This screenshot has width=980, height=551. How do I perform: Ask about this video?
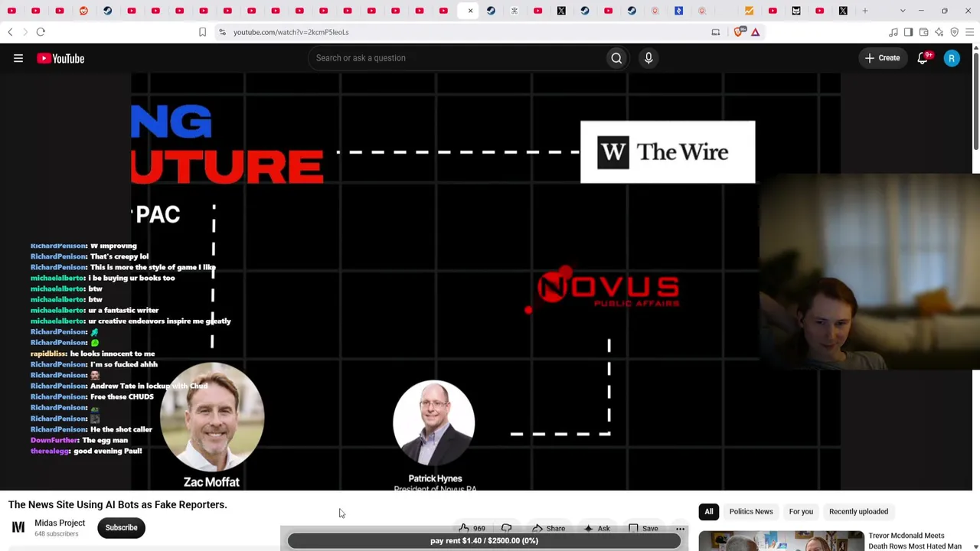click(596, 528)
